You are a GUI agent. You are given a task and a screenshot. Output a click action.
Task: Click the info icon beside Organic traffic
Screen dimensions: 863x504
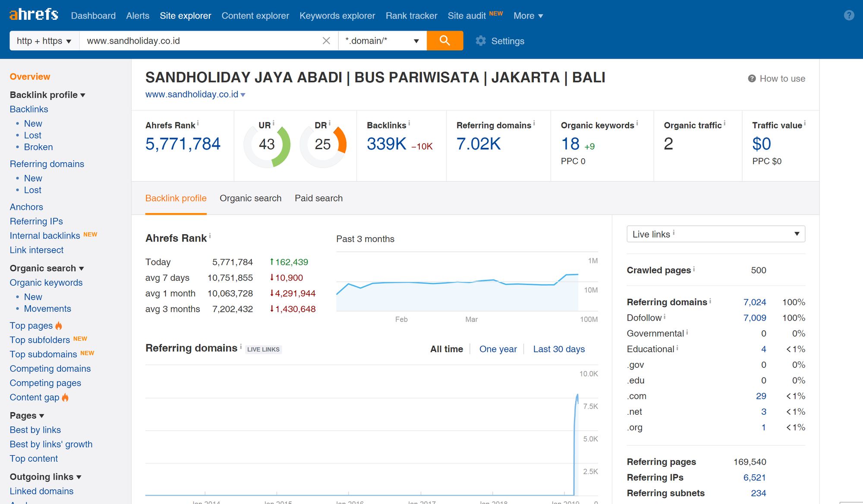[724, 123]
